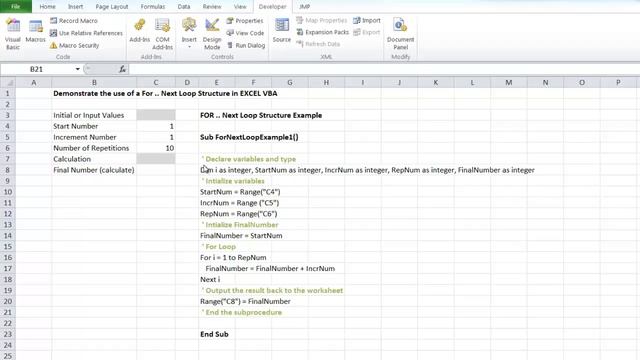Click 'Number of Repetitions' label cell
This screenshot has width=640, height=360.
point(94,148)
